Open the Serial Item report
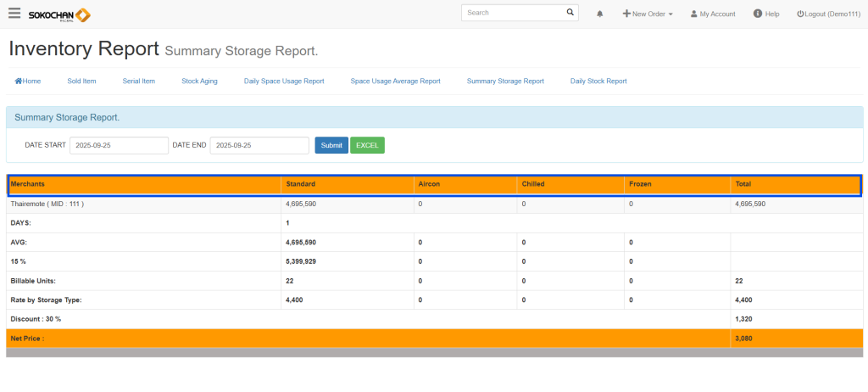This screenshot has height=392, width=868. [139, 81]
